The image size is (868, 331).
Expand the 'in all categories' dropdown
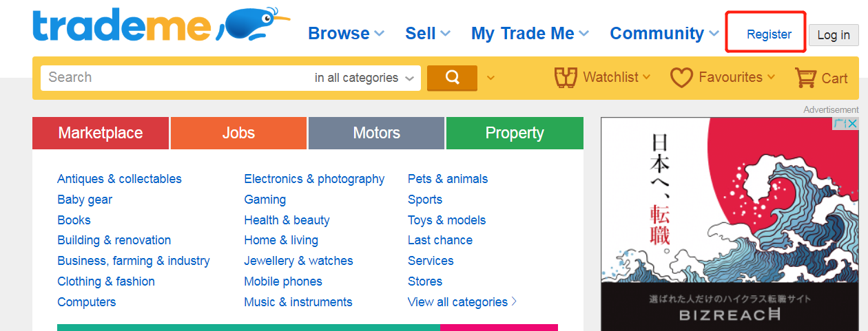364,78
